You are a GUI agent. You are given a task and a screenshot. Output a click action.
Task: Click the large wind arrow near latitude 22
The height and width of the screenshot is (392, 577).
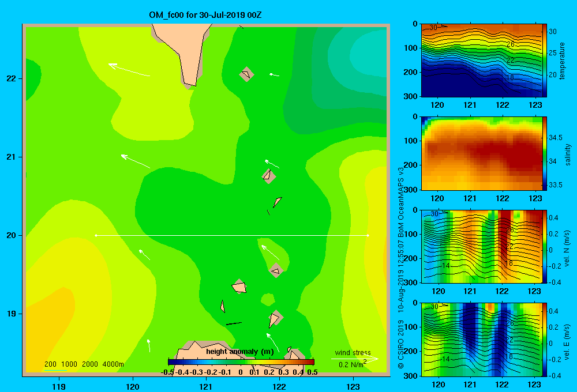pos(129,70)
